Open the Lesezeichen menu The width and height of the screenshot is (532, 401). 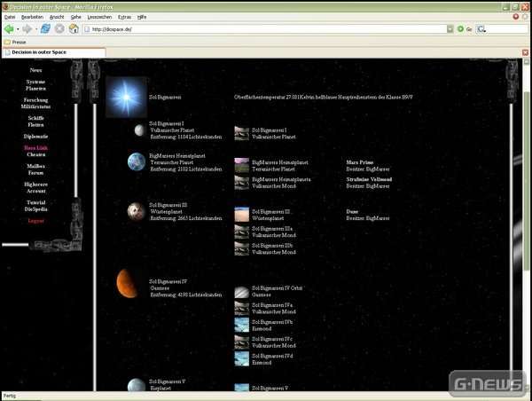pos(99,17)
